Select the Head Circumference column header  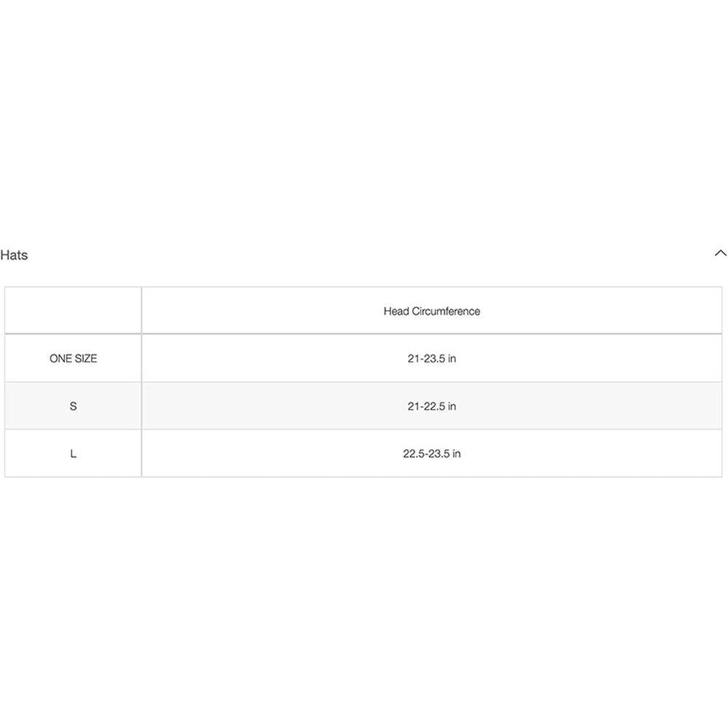[432, 311]
